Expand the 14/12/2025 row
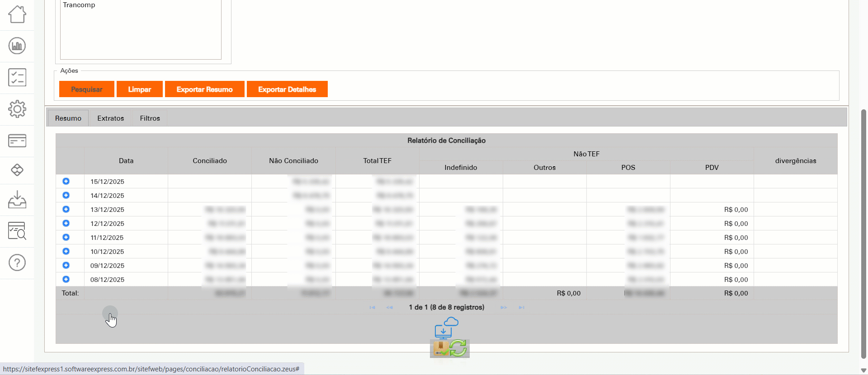This screenshot has width=868, height=375. coord(66,195)
